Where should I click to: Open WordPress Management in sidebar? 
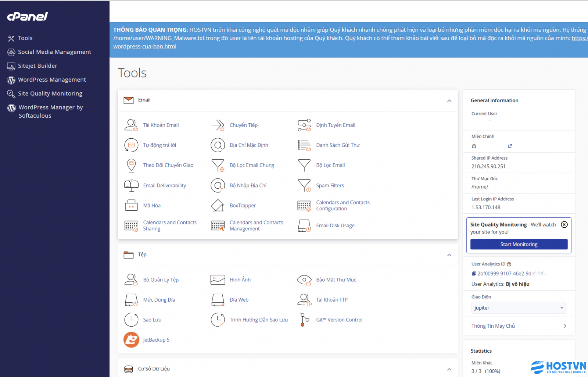52,80
